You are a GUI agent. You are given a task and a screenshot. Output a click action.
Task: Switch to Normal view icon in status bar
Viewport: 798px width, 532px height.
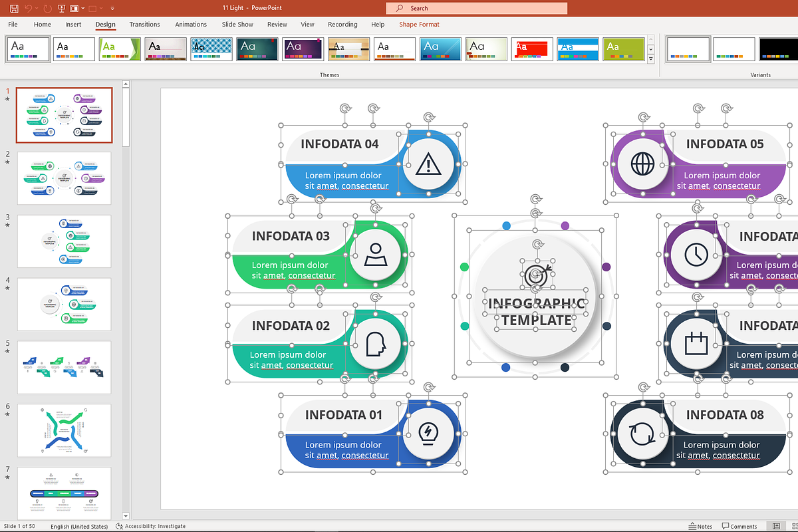[x=777, y=526]
